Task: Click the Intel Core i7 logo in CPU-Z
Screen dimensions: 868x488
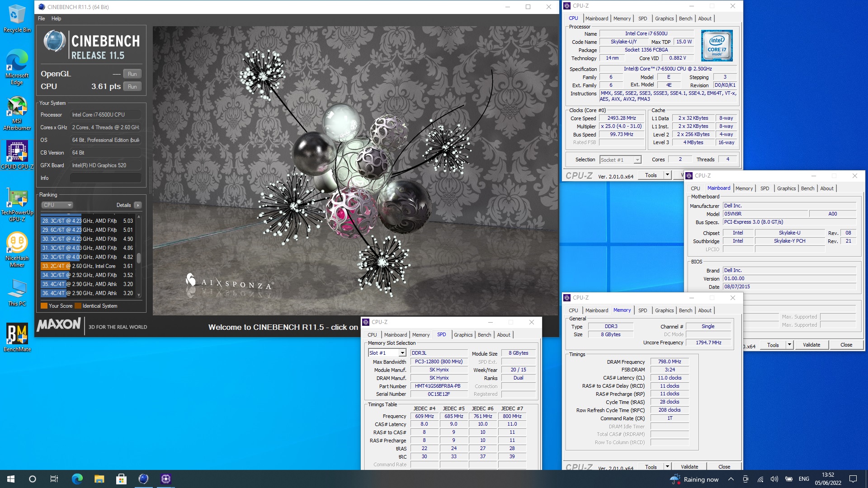Action: point(717,46)
